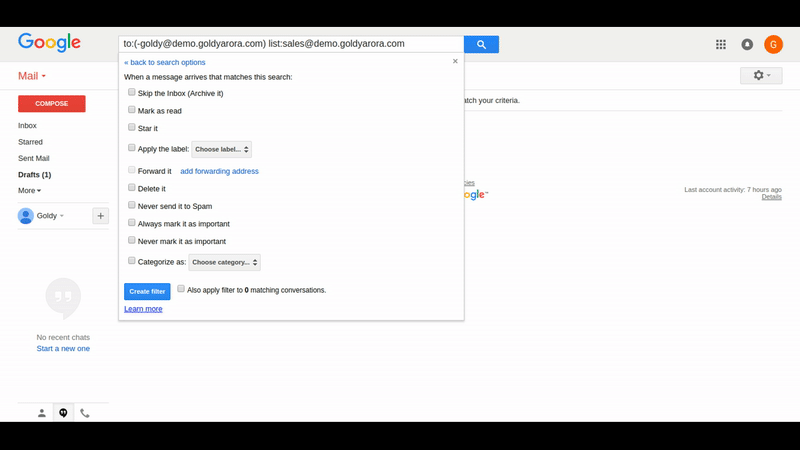Click the Google logo

(x=49, y=43)
